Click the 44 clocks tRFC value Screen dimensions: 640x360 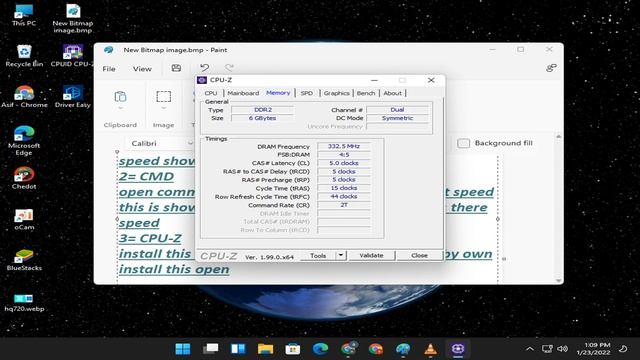click(x=344, y=196)
